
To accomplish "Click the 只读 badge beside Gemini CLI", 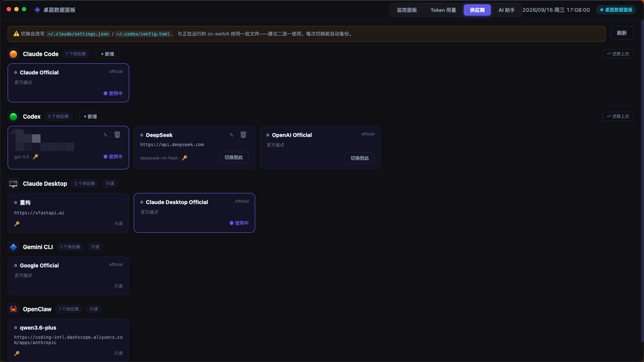I will 95,247.
